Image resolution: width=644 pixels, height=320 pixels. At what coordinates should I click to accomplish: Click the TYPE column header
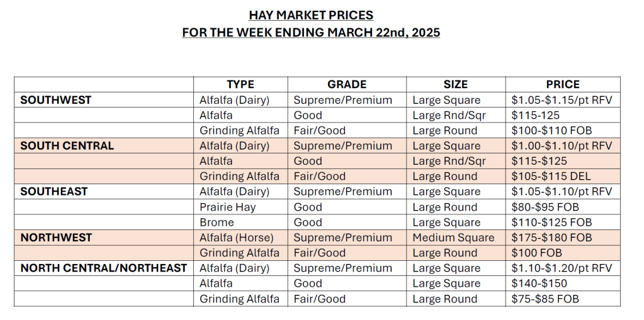tap(240, 84)
